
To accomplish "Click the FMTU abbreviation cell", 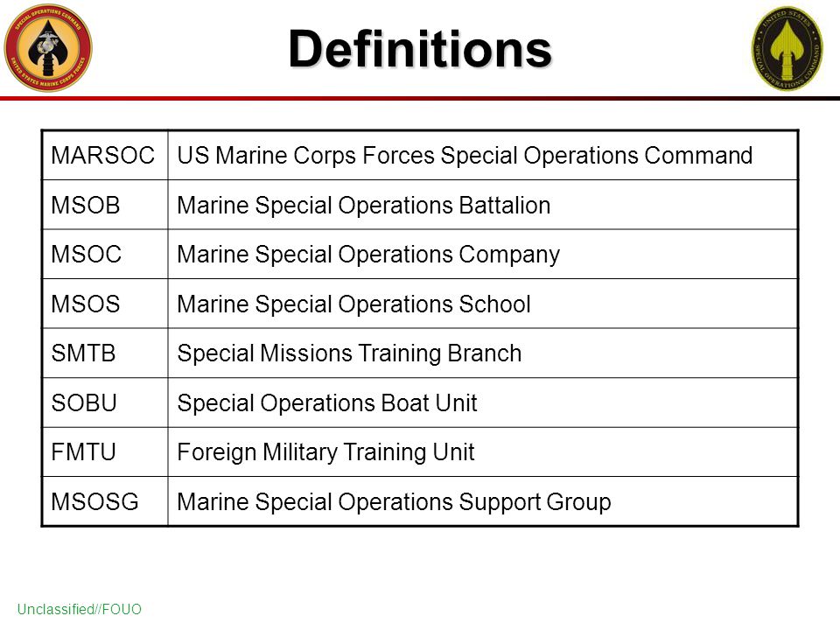I will (x=105, y=452).
